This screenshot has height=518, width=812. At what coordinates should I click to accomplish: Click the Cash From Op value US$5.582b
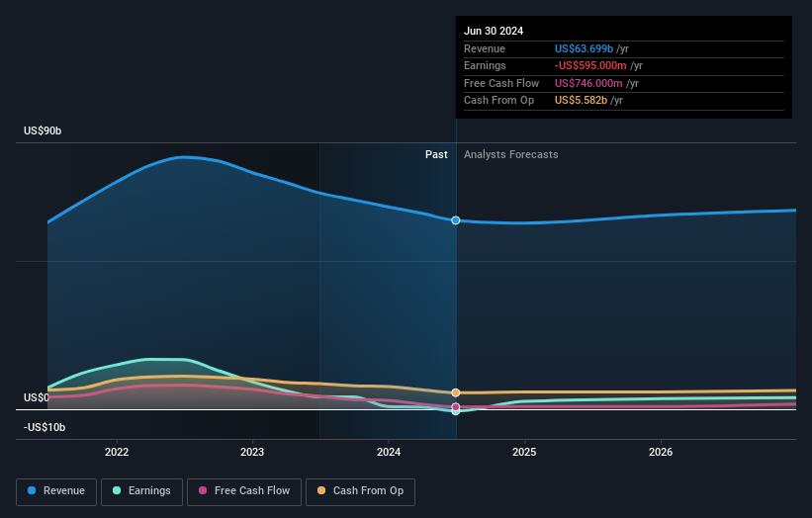click(581, 101)
